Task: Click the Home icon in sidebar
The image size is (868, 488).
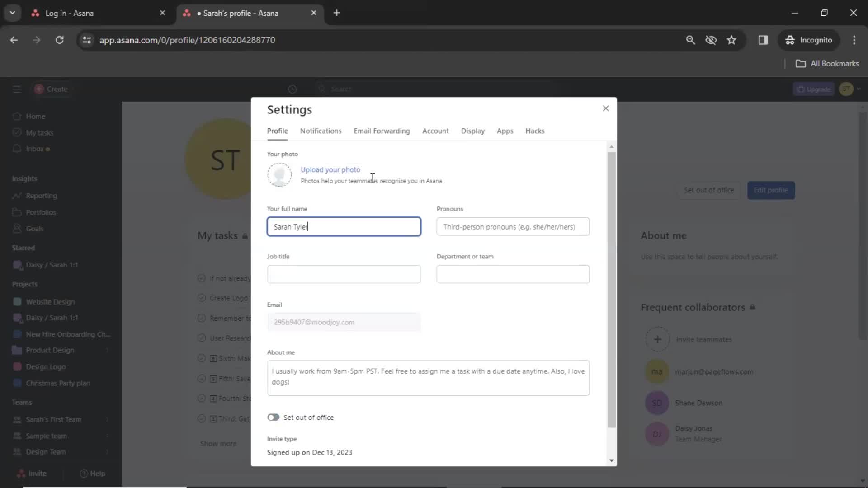Action: tap(17, 116)
